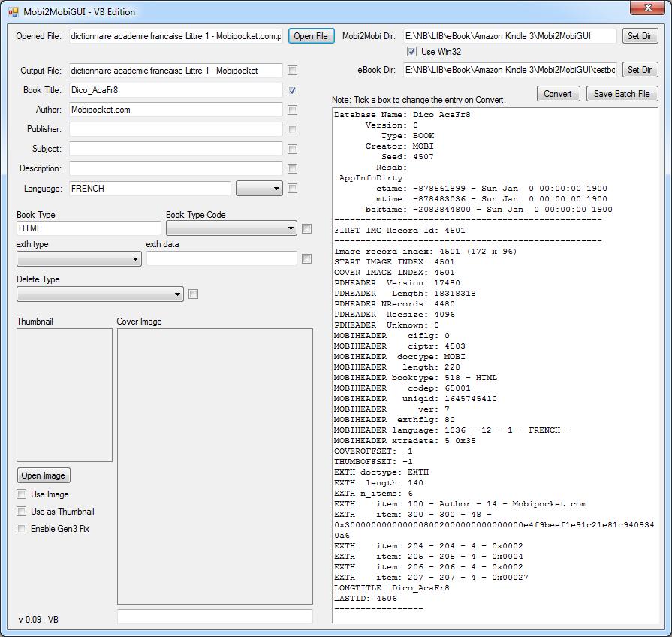672x637 pixels.
Task: Click the empty Thumbnail preview box
Action: click(65, 394)
